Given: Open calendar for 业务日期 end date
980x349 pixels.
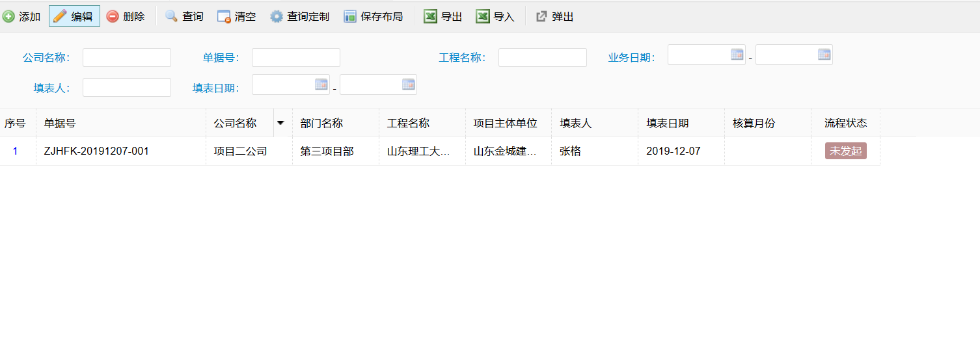Looking at the screenshot, I should 824,55.
